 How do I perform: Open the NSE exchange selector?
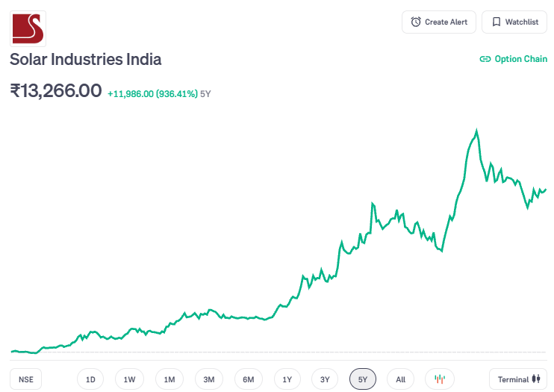pos(26,379)
